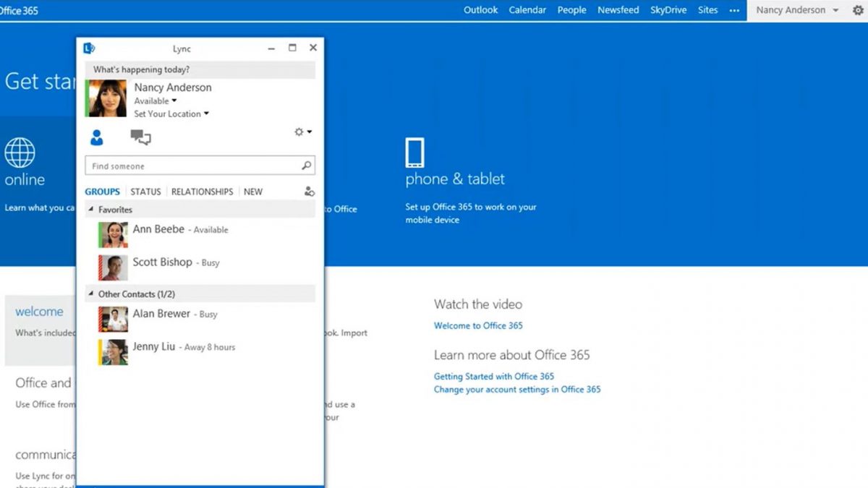Open People from the top navigation
The image size is (868, 488).
(571, 10)
